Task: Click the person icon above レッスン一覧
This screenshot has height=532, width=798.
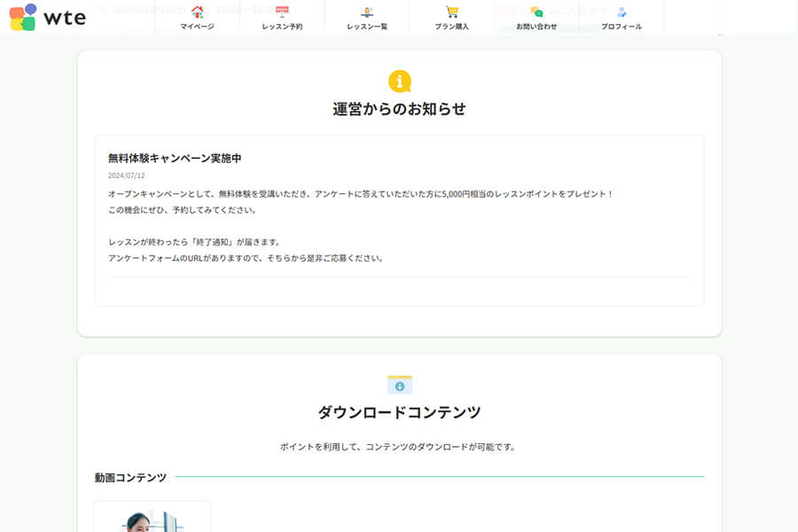Action: (367, 11)
